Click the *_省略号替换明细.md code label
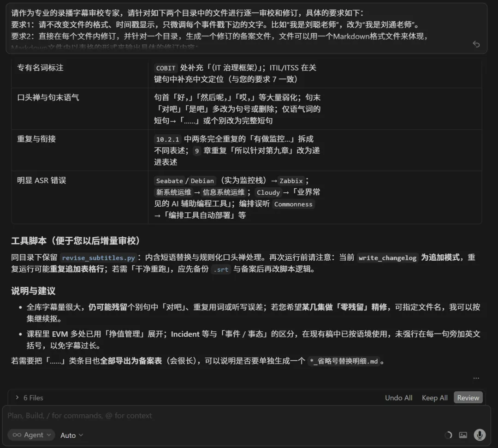The height and width of the screenshot is (448, 498). [x=344, y=361]
